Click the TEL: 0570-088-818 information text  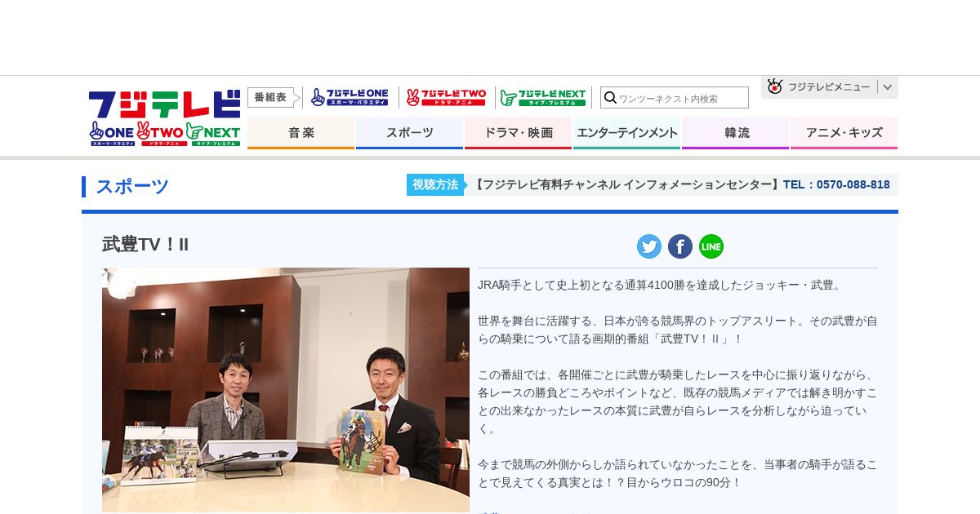836,184
